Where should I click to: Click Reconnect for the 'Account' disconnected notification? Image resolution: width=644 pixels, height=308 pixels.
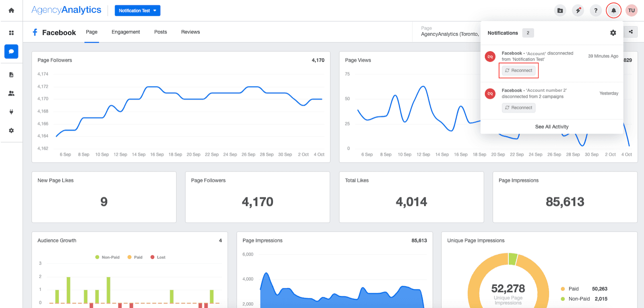pyautogui.click(x=518, y=70)
